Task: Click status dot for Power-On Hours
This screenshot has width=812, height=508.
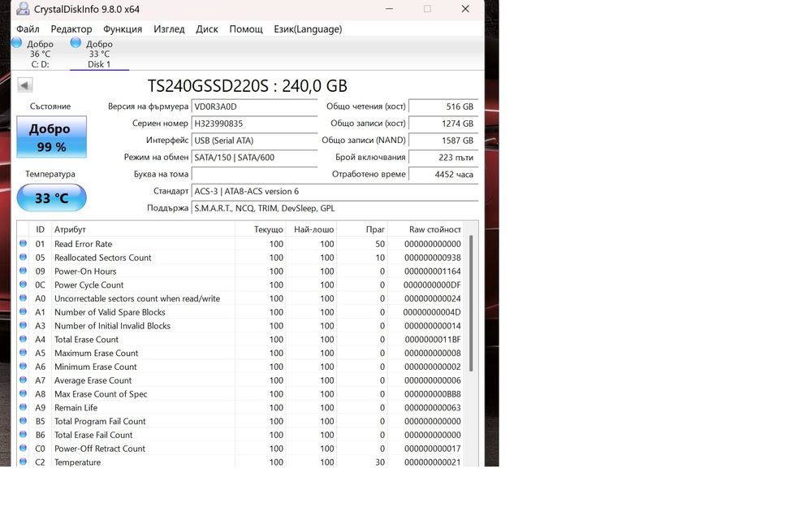Action: 24,271
